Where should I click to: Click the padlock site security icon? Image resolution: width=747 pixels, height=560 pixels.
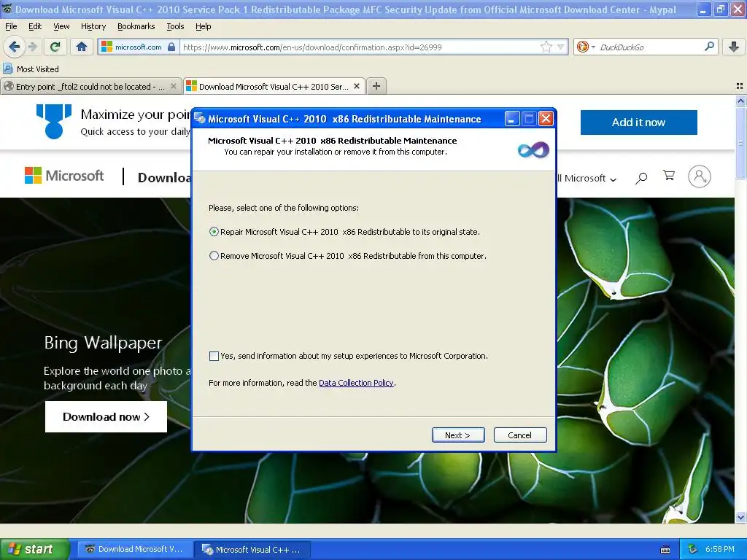coord(171,47)
